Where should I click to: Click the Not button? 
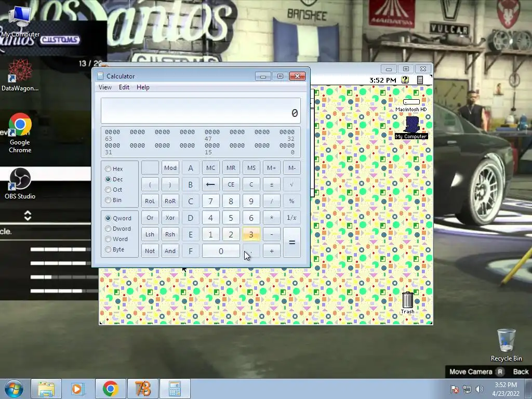pos(150,251)
